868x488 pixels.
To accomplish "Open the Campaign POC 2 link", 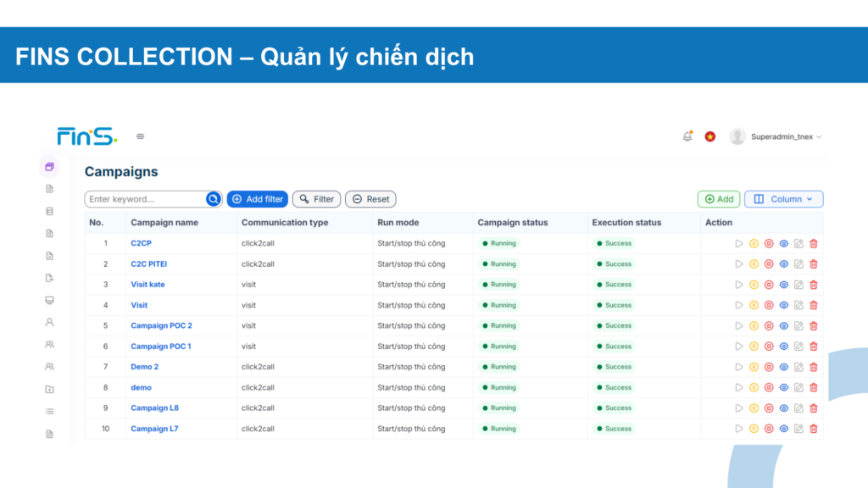I will [x=161, y=325].
